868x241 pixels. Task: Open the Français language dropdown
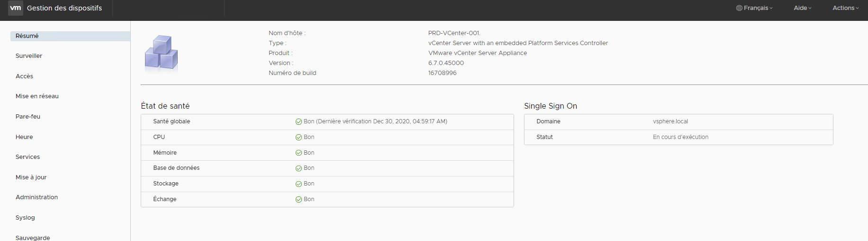click(754, 8)
